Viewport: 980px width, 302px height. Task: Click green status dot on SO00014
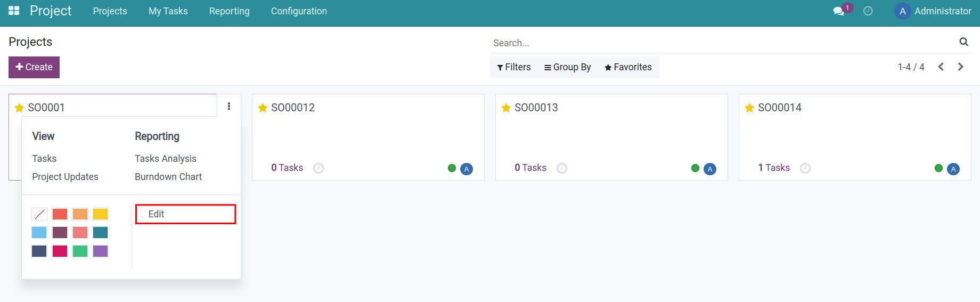pos(938,168)
